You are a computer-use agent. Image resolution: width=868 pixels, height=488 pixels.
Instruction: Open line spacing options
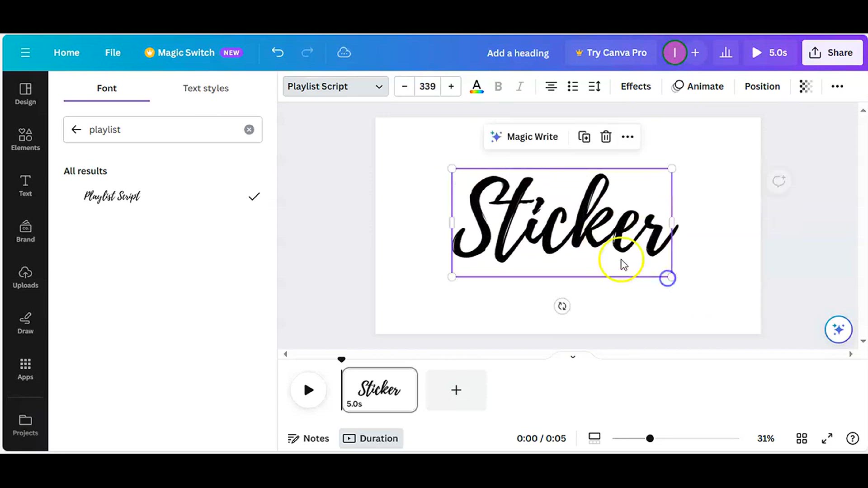(x=594, y=86)
